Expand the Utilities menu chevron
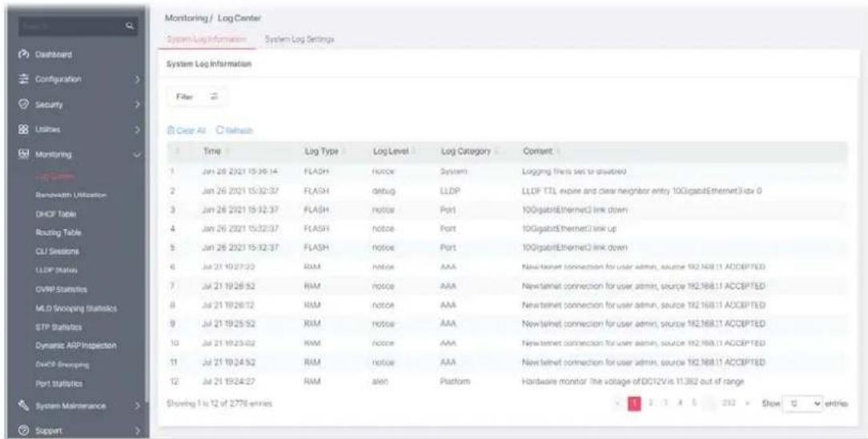This screenshot has width=868, height=439. (137, 130)
